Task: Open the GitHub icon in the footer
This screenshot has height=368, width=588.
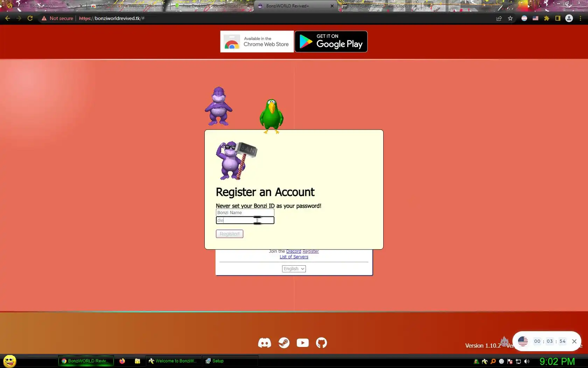Action: click(321, 343)
